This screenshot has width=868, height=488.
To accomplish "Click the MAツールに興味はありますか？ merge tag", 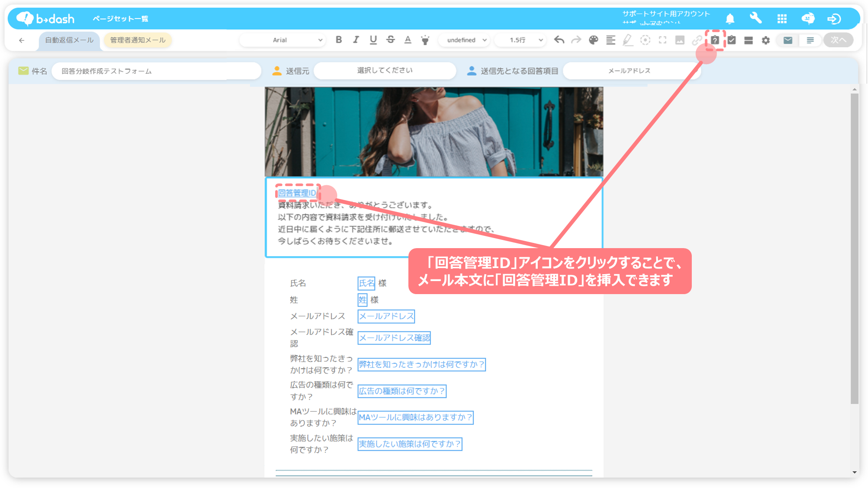I will (x=415, y=417).
